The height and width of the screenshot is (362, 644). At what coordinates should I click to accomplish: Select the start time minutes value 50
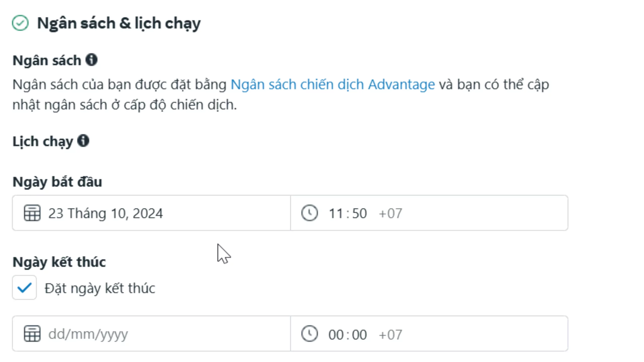(359, 213)
